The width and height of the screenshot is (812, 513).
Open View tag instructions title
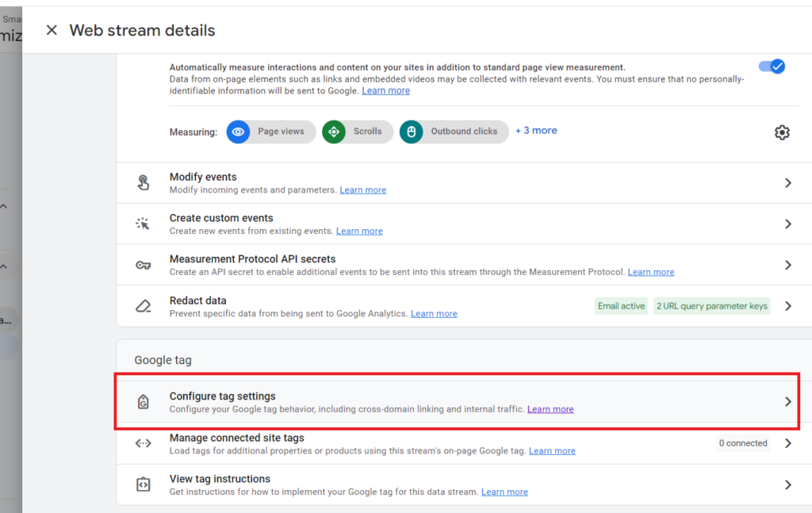point(220,479)
